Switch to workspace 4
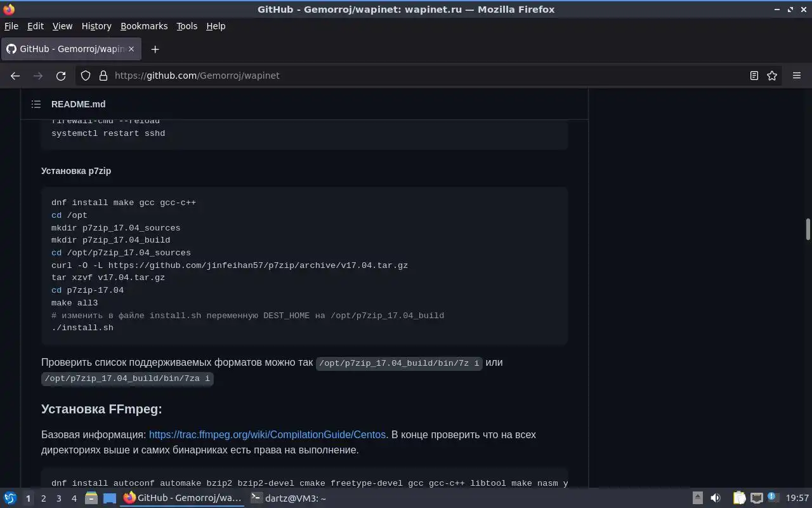Viewport: 812px width, 508px height. [x=74, y=498]
